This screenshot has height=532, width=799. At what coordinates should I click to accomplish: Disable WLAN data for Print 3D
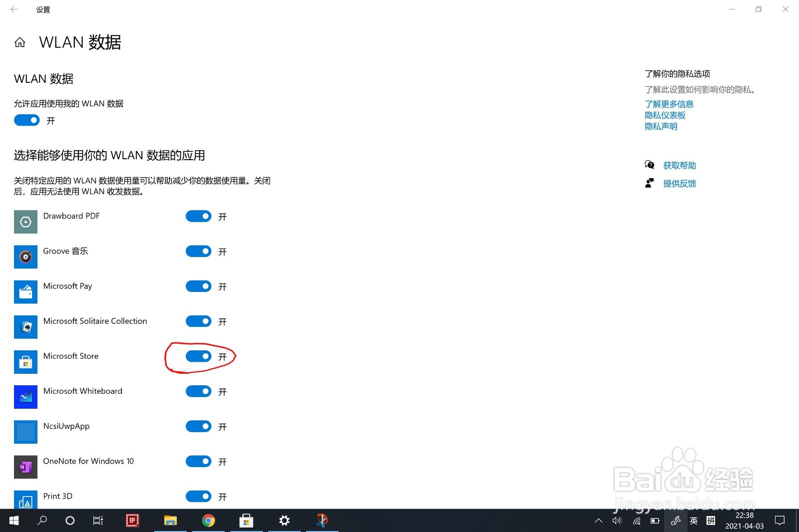pos(199,496)
